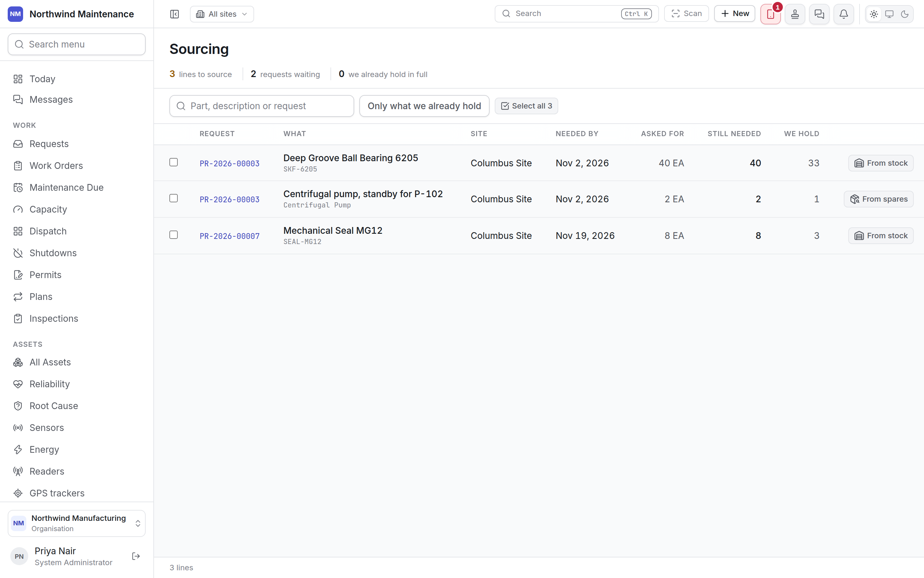Screen dimensions: 924x578
Task: Click the Plans repeat icon
Action: pos(18,297)
